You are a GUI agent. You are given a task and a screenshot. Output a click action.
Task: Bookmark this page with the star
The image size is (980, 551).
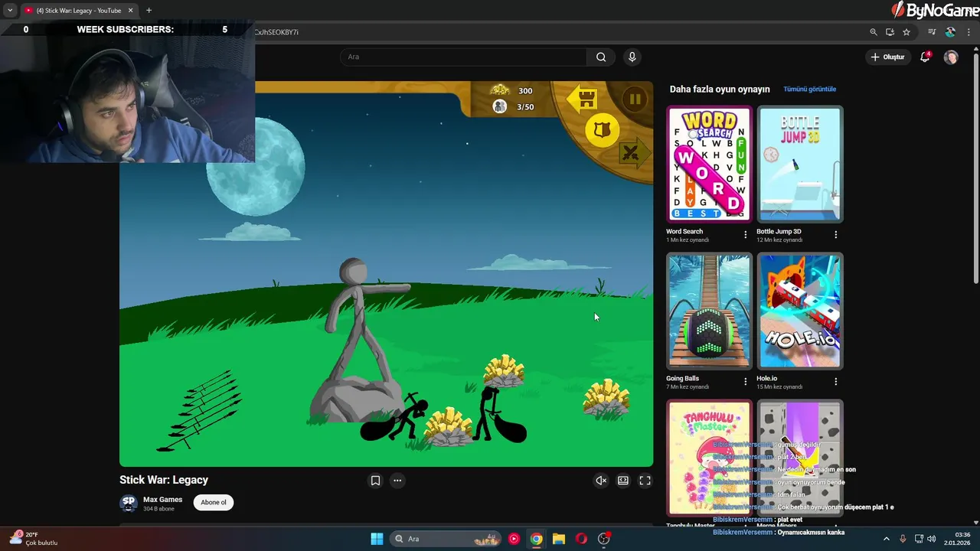pyautogui.click(x=906, y=32)
